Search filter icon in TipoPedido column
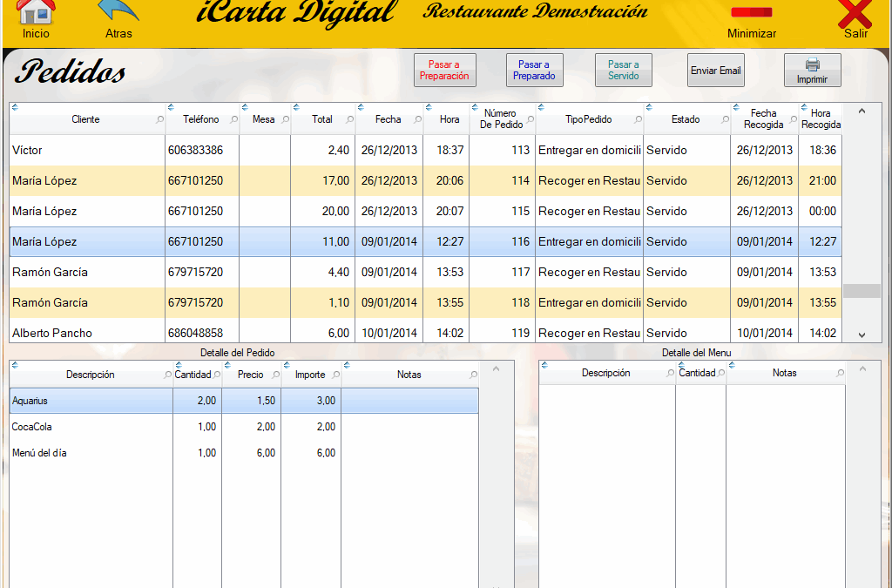 coord(638,119)
